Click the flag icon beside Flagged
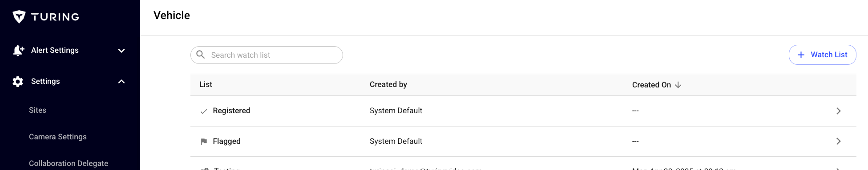The height and width of the screenshot is (170, 868). tap(204, 142)
